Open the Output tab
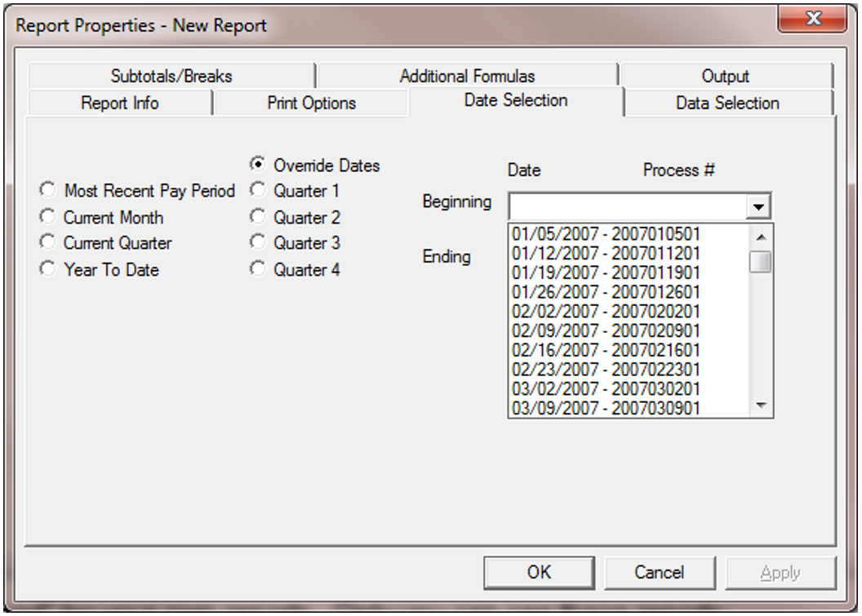This screenshot has height=616, width=862. 725,75
